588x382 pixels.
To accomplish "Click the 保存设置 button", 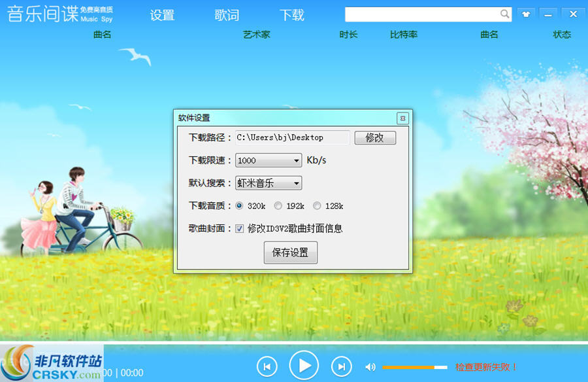I will pyautogui.click(x=291, y=252).
